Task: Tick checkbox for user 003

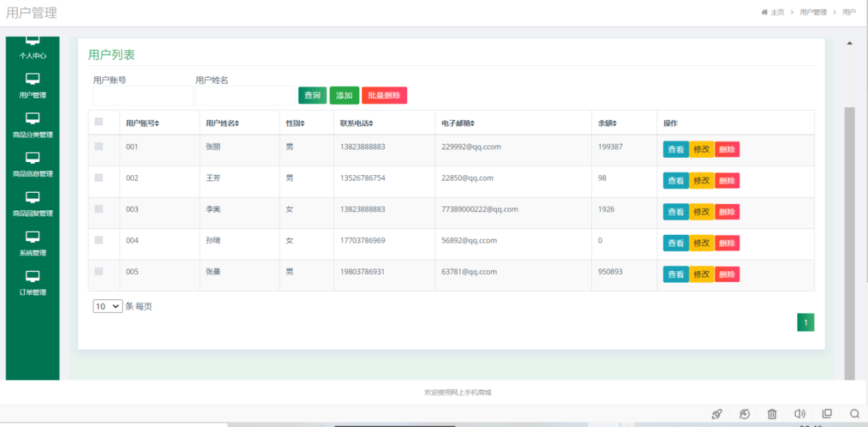Action: (x=99, y=209)
